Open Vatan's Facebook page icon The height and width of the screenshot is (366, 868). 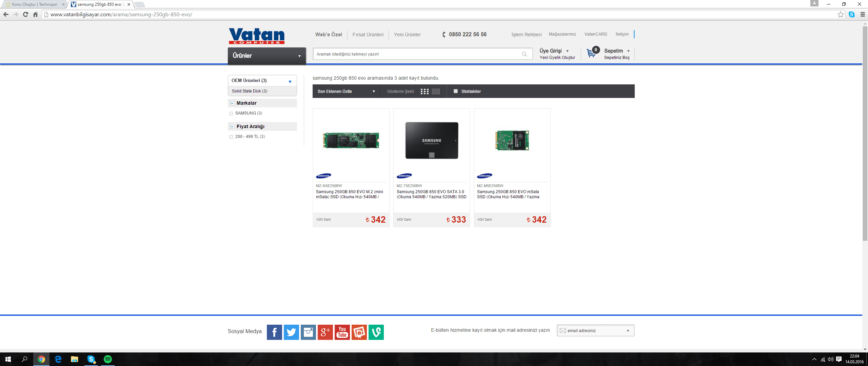tap(274, 332)
